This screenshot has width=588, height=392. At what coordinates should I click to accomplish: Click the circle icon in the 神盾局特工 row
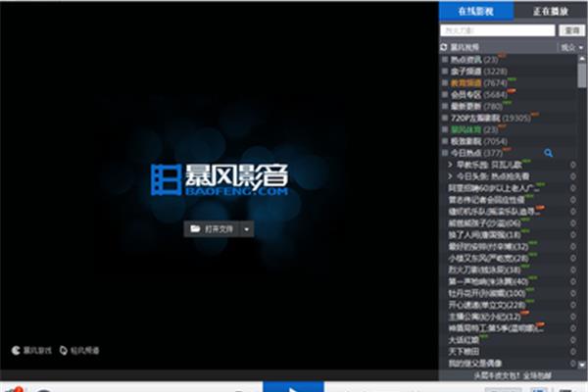click(573, 328)
